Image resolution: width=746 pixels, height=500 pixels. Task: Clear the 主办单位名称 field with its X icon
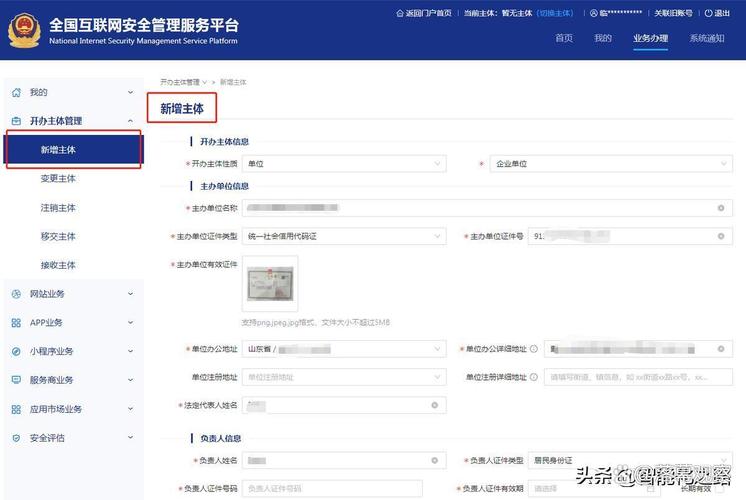point(720,208)
